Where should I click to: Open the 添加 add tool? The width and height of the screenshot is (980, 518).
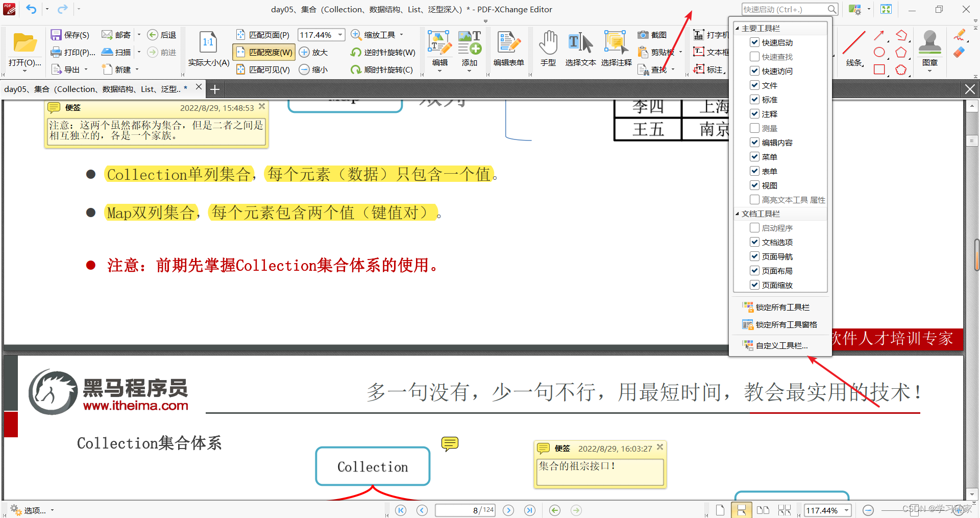pyautogui.click(x=470, y=50)
